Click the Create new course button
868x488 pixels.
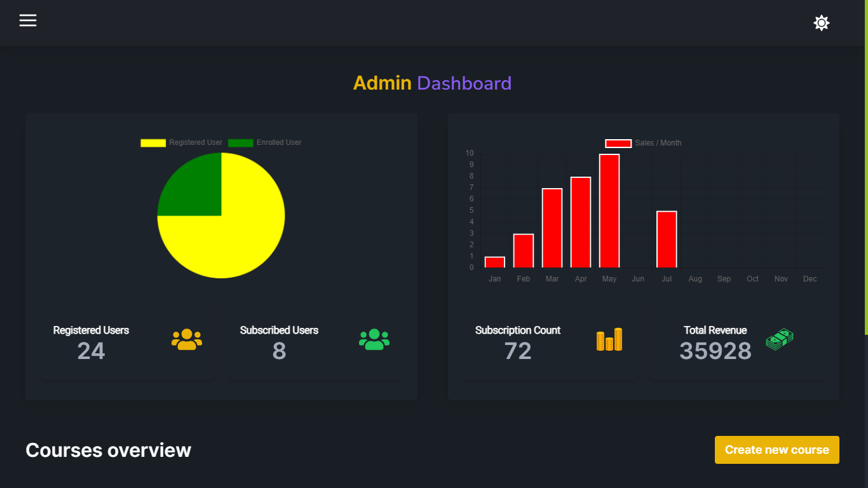776,449
